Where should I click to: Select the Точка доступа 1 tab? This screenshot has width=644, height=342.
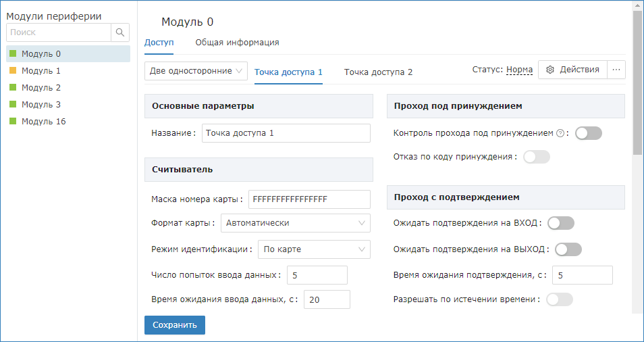click(x=288, y=72)
